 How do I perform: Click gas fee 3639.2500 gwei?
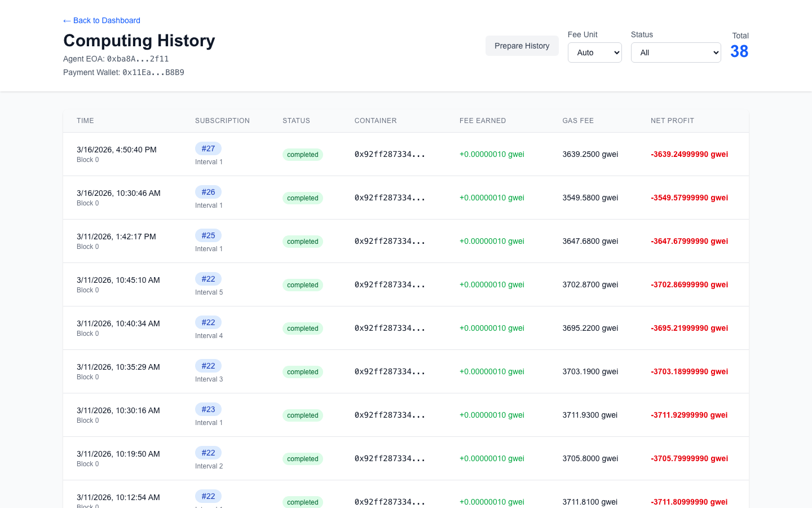point(590,154)
